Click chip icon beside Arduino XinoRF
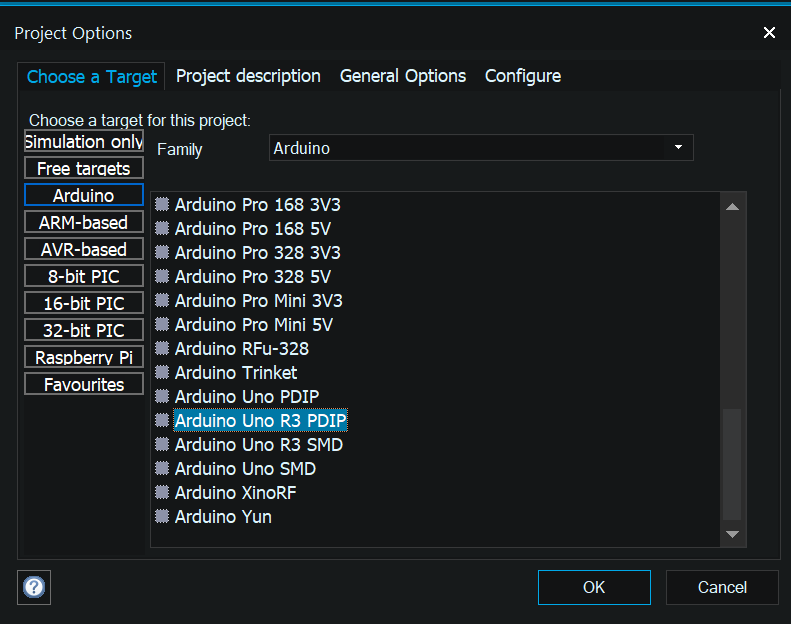791x624 pixels. [x=162, y=493]
